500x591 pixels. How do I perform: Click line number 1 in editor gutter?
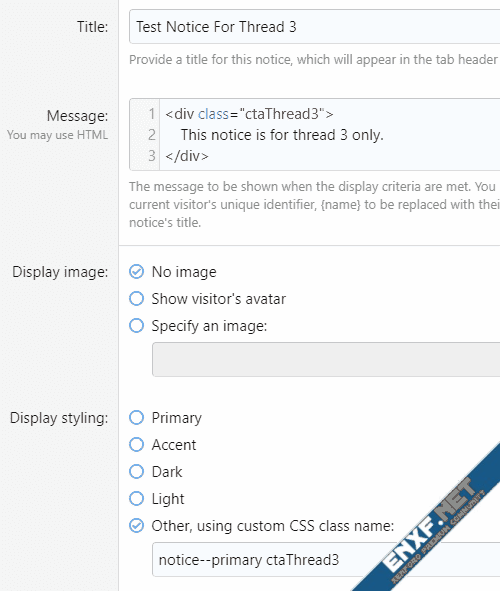[151, 114]
